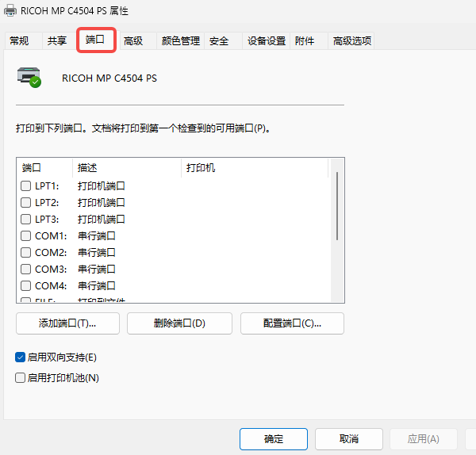Confirm with the 确定 button
This screenshot has height=455, width=476.
pos(274,439)
